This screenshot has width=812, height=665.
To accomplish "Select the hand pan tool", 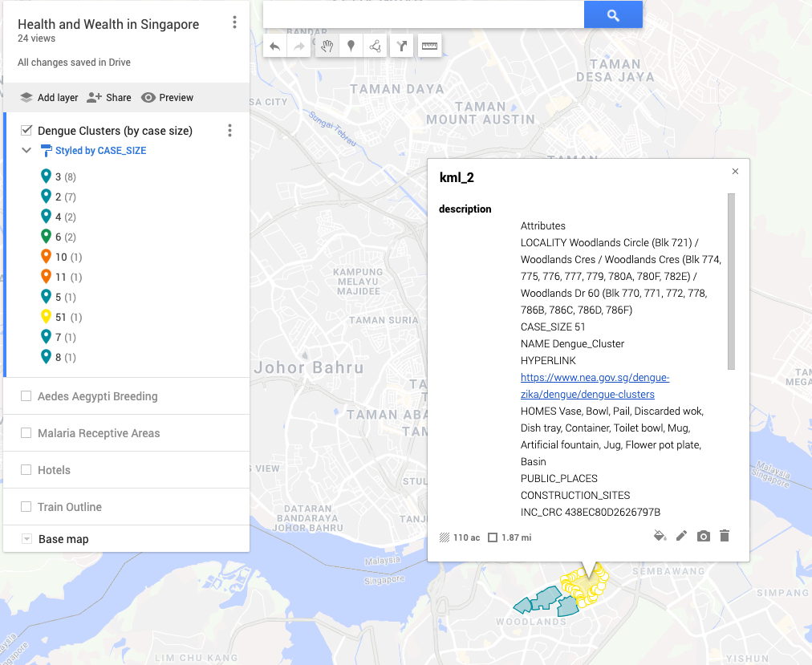I will point(327,47).
